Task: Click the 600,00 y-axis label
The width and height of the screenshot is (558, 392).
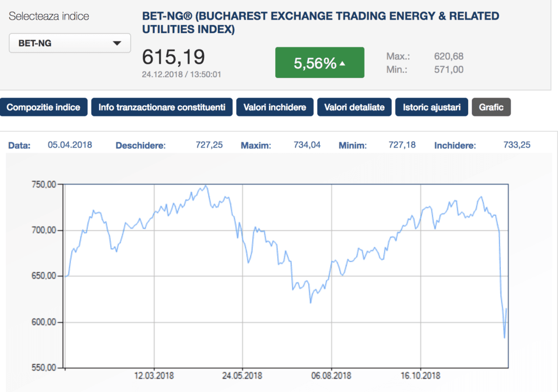Action: pos(44,322)
